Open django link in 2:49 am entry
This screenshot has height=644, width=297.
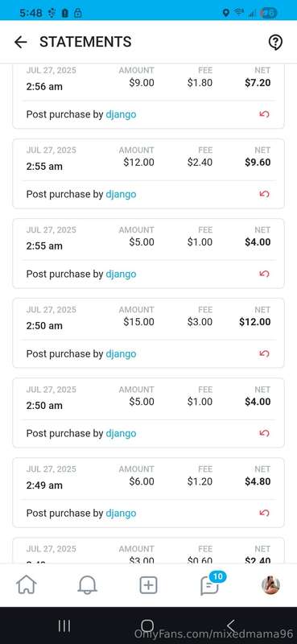[121, 513]
